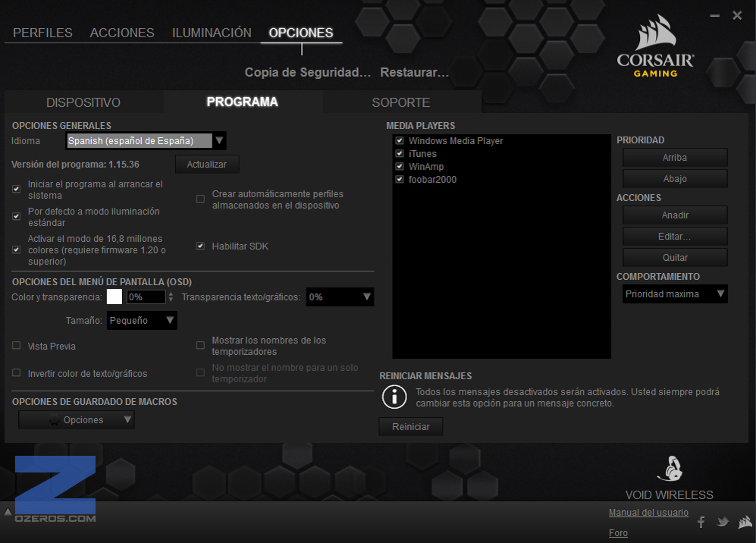Screen dimensions: 756x543
Task: Switch to the ILUMINACIÓN menu tab
Action: pos(212,33)
